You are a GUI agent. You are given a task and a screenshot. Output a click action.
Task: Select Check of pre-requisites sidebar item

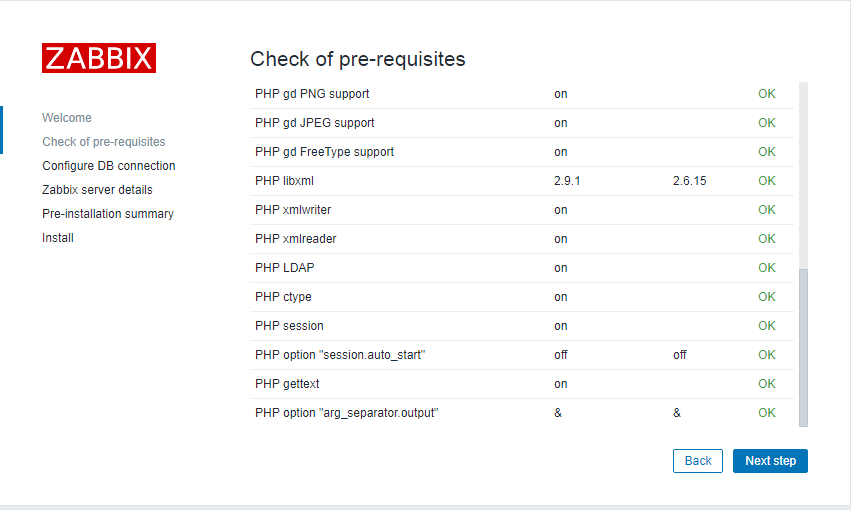click(x=104, y=142)
